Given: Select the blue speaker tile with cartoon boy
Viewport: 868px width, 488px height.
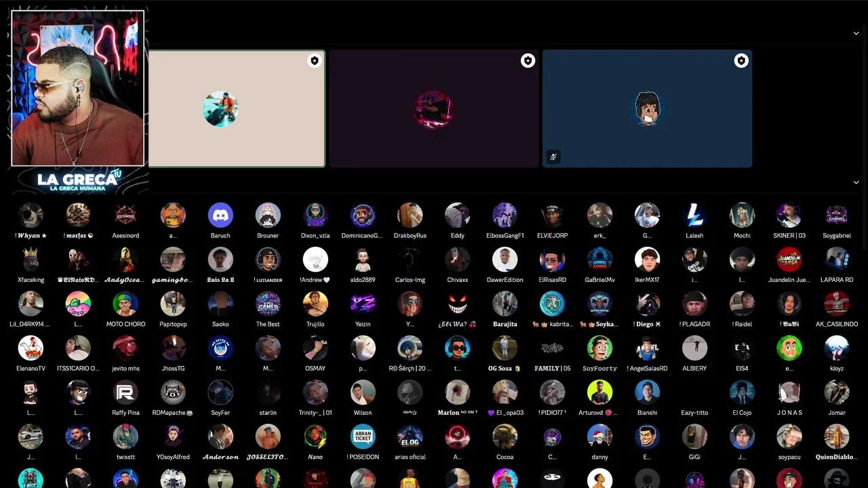Looking at the screenshot, I should [647, 108].
